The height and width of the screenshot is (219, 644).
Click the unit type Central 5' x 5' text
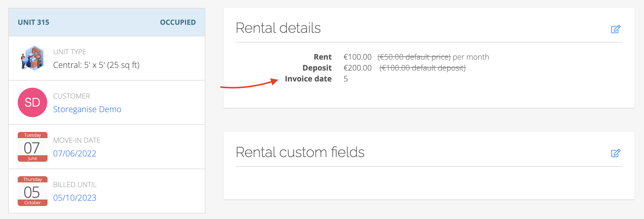96,65
